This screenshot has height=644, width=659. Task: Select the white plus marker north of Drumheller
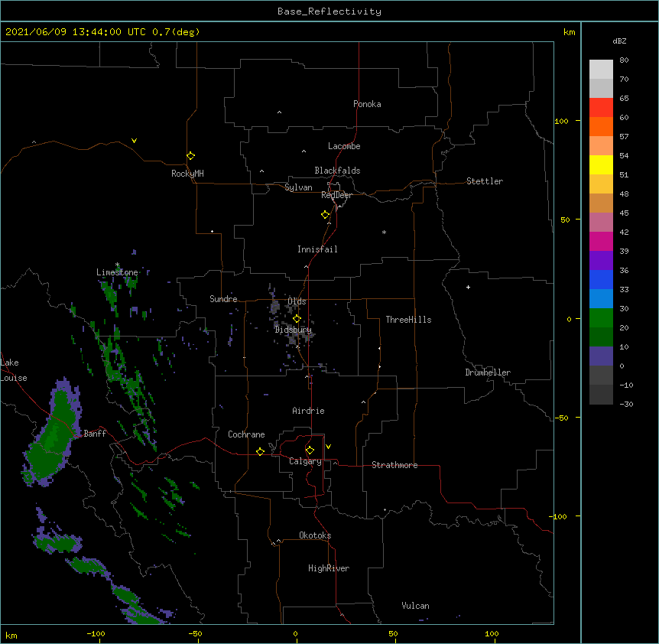coord(468,287)
